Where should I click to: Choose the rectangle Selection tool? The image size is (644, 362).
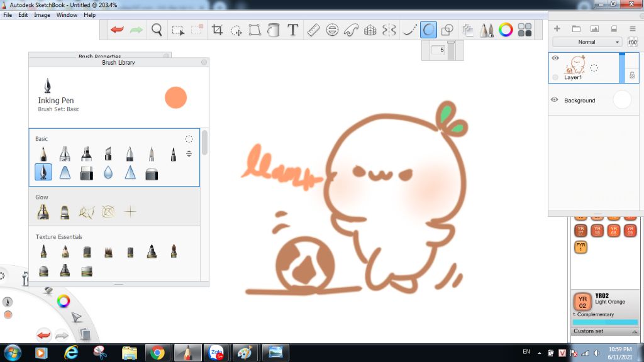tap(178, 30)
